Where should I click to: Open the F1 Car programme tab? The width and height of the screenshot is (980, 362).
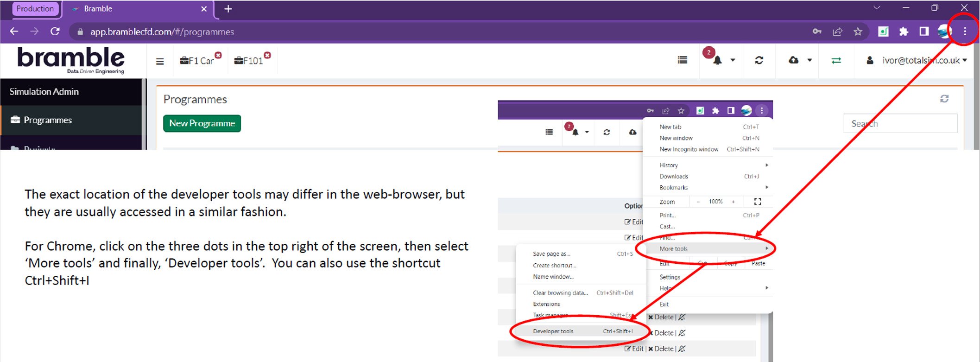[x=197, y=61]
